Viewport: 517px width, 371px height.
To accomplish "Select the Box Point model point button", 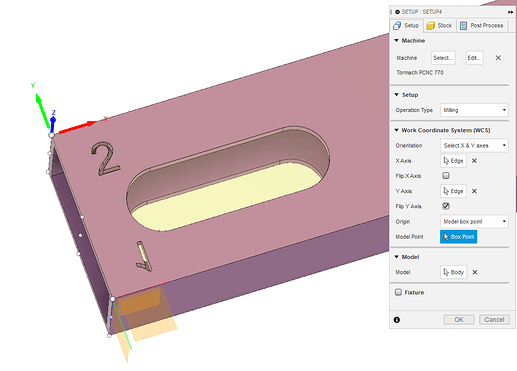I will click(458, 237).
